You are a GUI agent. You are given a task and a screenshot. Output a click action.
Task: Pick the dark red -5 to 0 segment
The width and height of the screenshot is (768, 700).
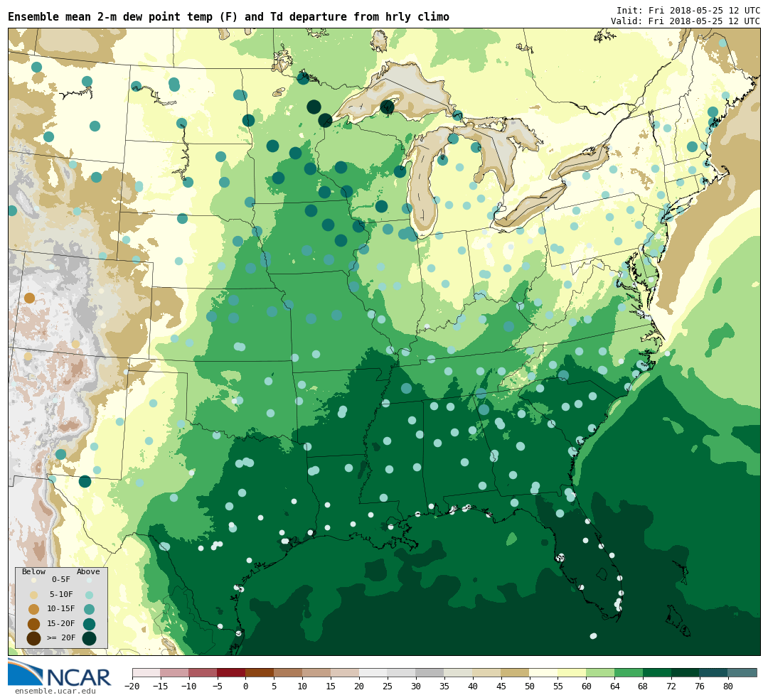231,672
